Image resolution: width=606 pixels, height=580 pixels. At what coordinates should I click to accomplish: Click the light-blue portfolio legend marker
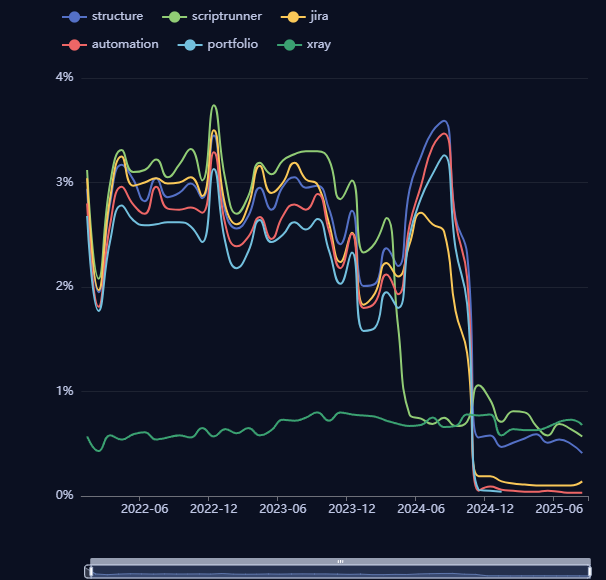tap(190, 45)
